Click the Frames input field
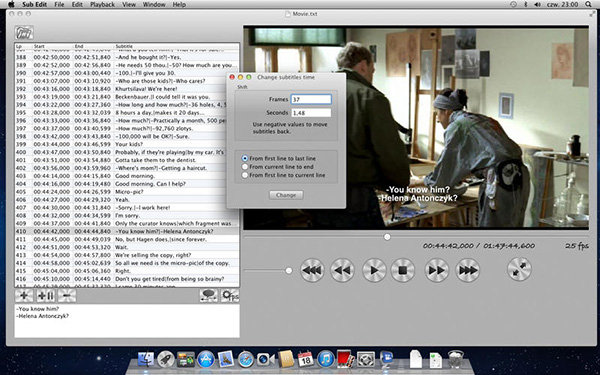 point(311,99)
